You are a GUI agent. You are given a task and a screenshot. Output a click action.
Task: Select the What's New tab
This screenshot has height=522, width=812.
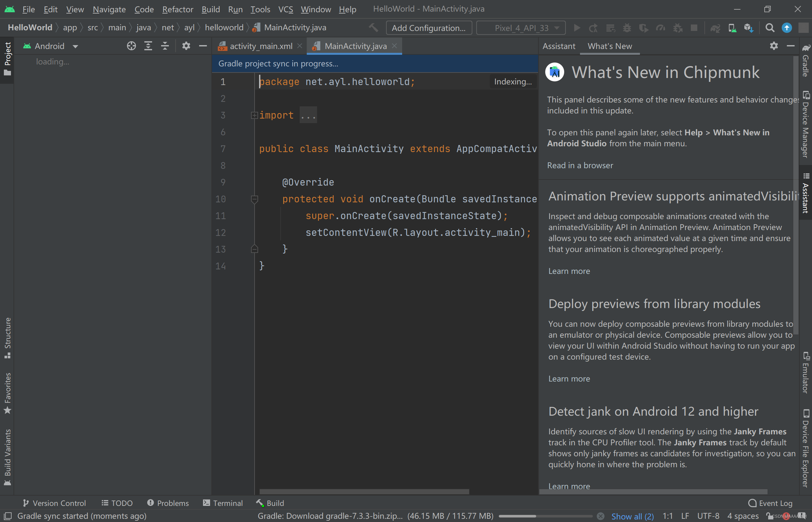(x=609, y=46)
